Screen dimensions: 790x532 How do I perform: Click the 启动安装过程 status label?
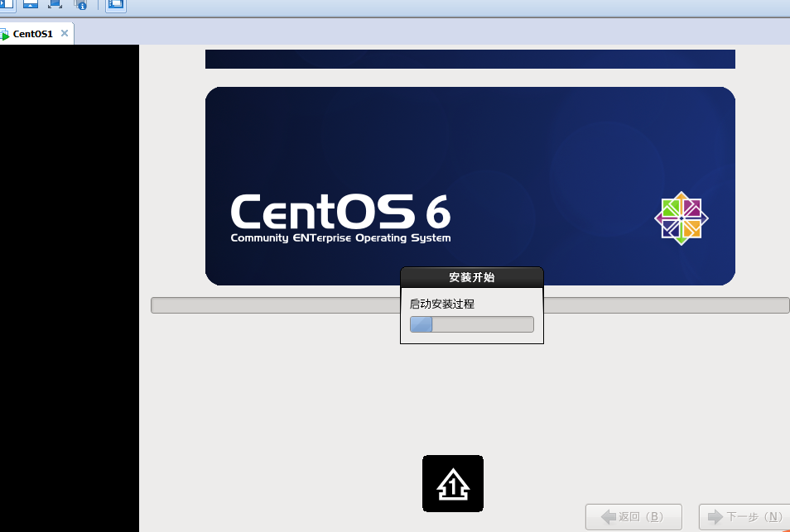pyautogui.click(x=442, y=304)
